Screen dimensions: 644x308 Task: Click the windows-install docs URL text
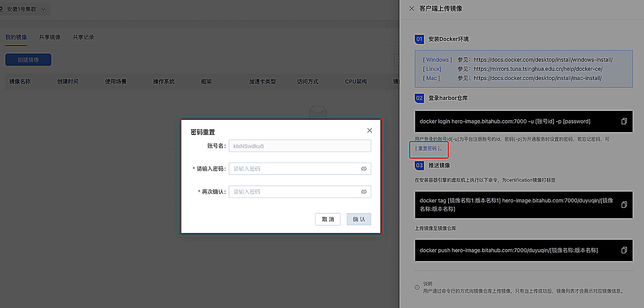point(543,60)
